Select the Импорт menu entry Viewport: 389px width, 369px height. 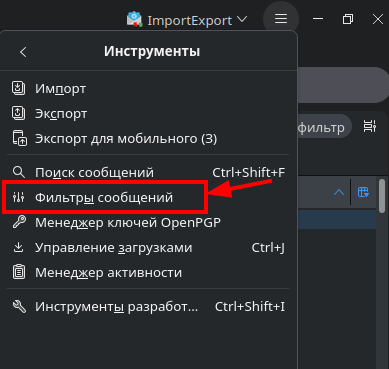coord(148,89)
